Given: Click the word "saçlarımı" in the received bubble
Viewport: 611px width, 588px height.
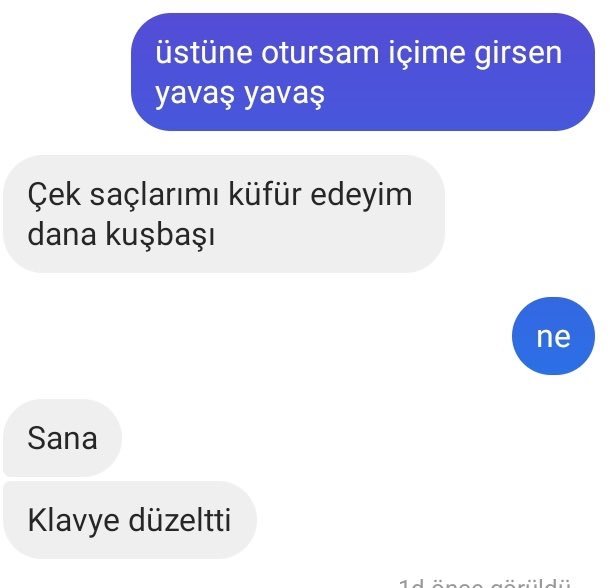Looking at the screenshot, I should point(154,195).
